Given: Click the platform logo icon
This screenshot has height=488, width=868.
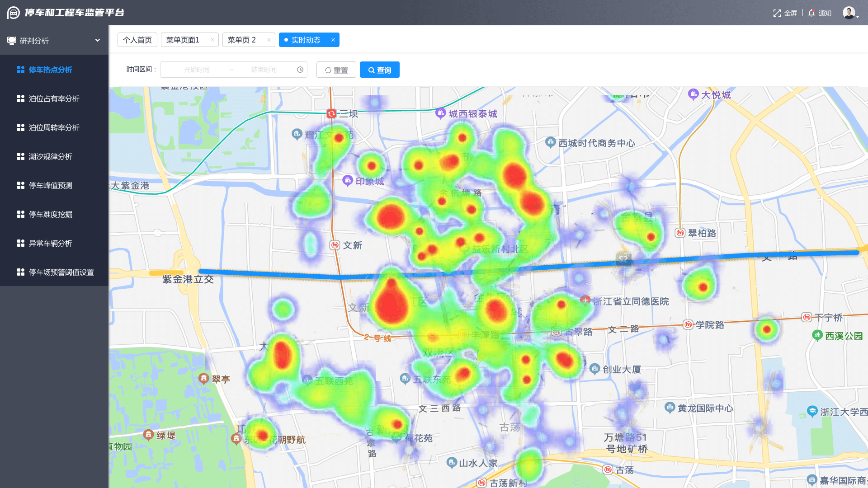Looking at the screenshot, I should click(14, 13).
